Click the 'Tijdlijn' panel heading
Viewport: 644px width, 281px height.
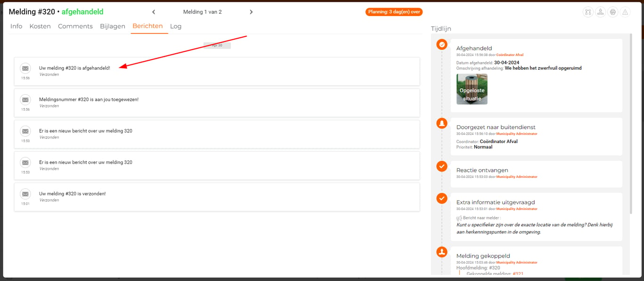441,29
